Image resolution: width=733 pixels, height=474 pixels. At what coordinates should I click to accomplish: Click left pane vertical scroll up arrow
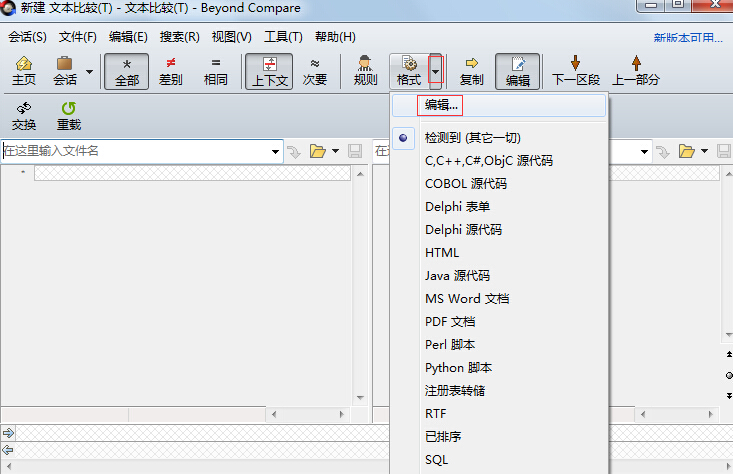tap(360, 174)
